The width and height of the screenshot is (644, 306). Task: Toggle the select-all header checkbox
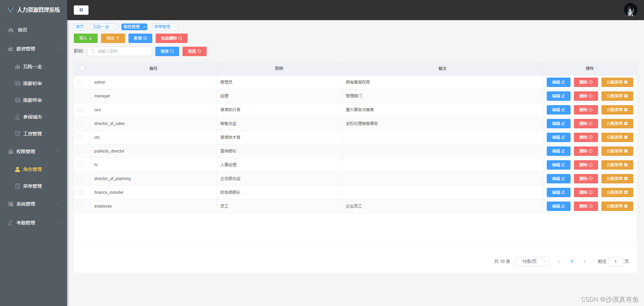coord(82,68)
